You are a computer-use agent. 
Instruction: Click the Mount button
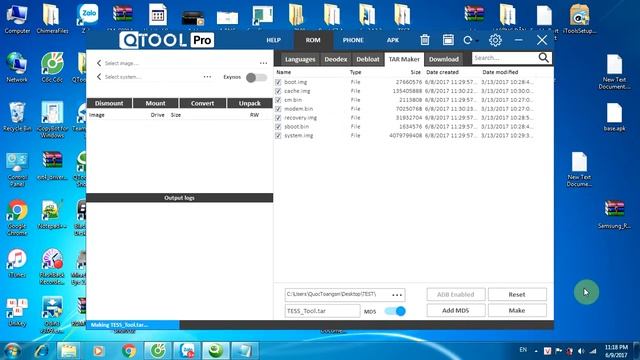pos(156,103)
